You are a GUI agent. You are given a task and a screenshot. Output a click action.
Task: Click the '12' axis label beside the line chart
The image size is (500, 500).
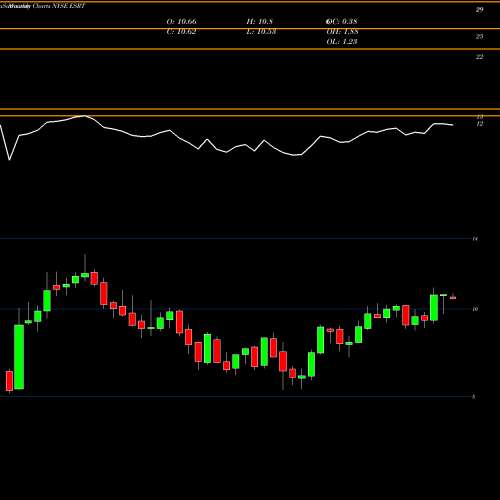[479, 124]
